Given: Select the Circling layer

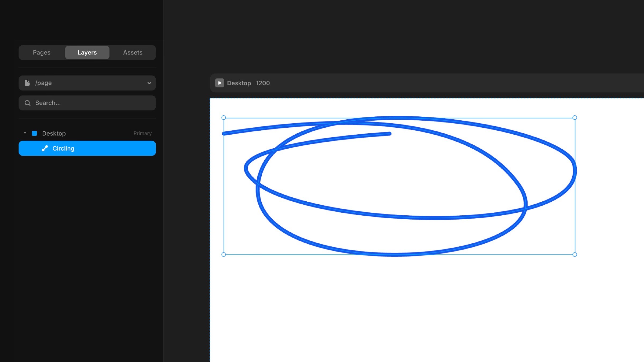Looking at the screenshot, I should tap(87, 148).
